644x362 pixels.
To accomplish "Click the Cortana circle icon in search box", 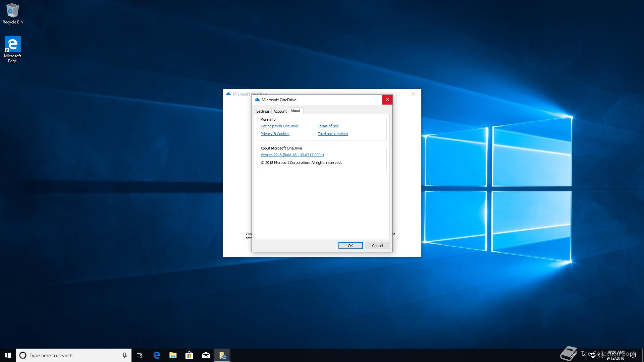I will pyautogui.click(x=23, y=355).
